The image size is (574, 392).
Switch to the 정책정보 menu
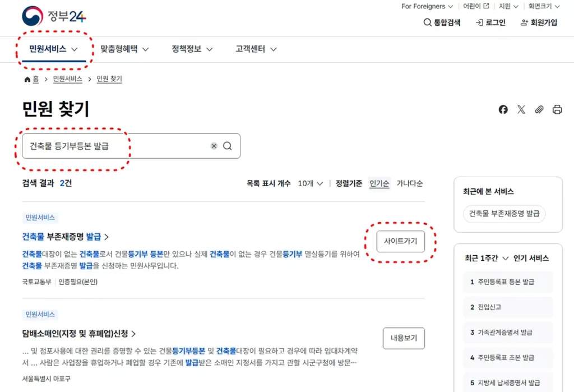tap(188, 49)
